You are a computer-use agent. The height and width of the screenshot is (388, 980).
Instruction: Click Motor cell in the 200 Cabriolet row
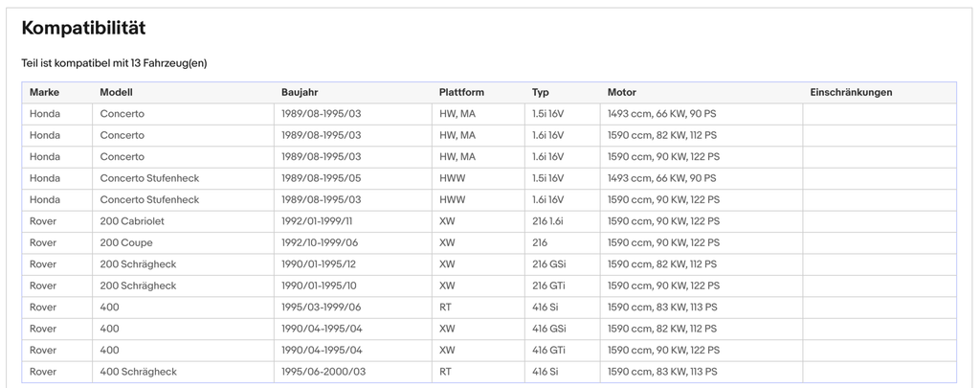[663, 221]
